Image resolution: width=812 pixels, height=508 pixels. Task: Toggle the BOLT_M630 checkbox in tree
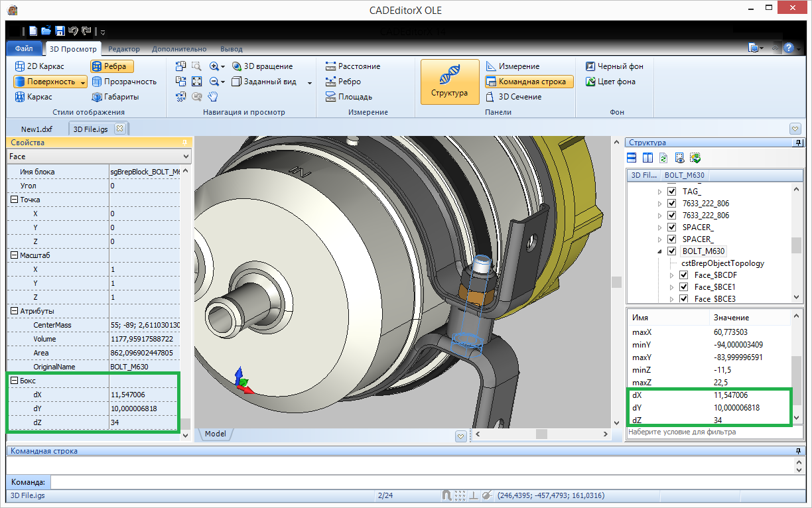click(672, 251)
